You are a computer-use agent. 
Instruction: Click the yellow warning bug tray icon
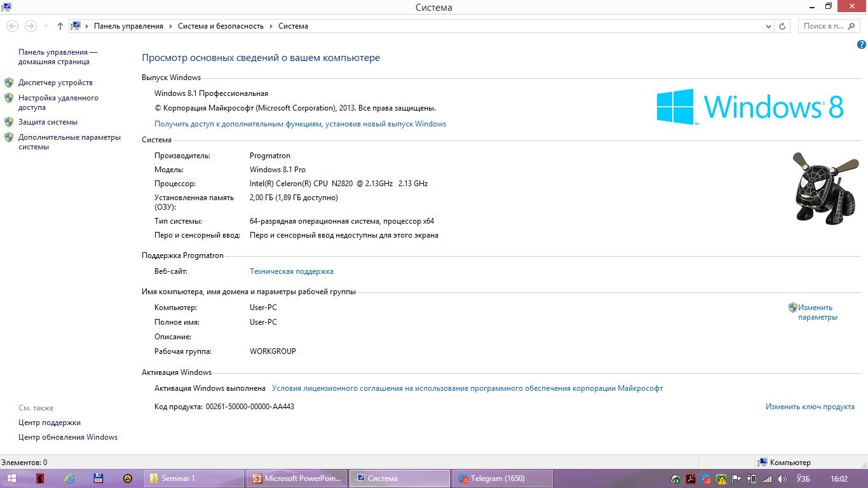coord(722,479)
